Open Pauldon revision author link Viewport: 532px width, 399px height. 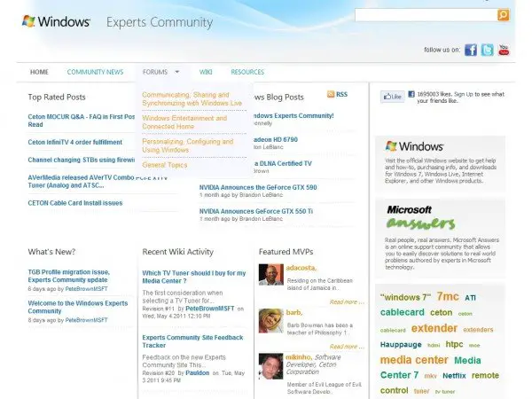[198, 373]
